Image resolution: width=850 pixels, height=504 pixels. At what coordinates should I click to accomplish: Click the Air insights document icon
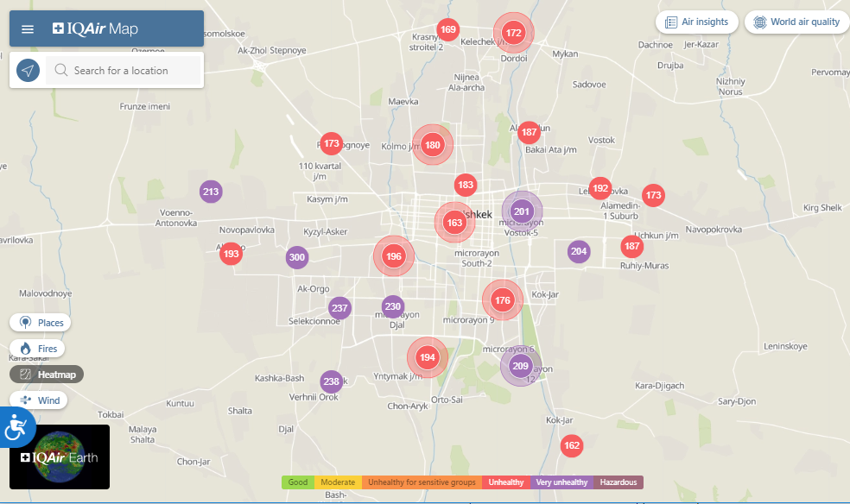(670, 22)
